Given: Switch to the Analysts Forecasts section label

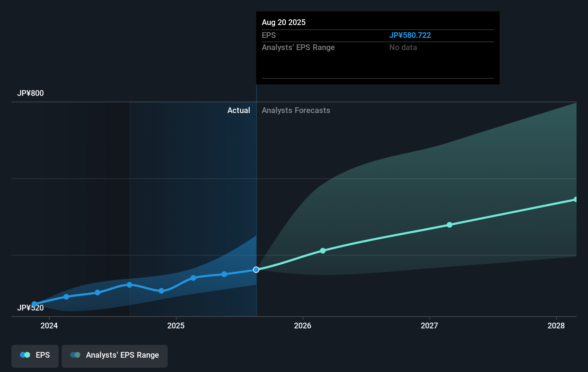Looking at the screenshot, I should click(296, 111).
